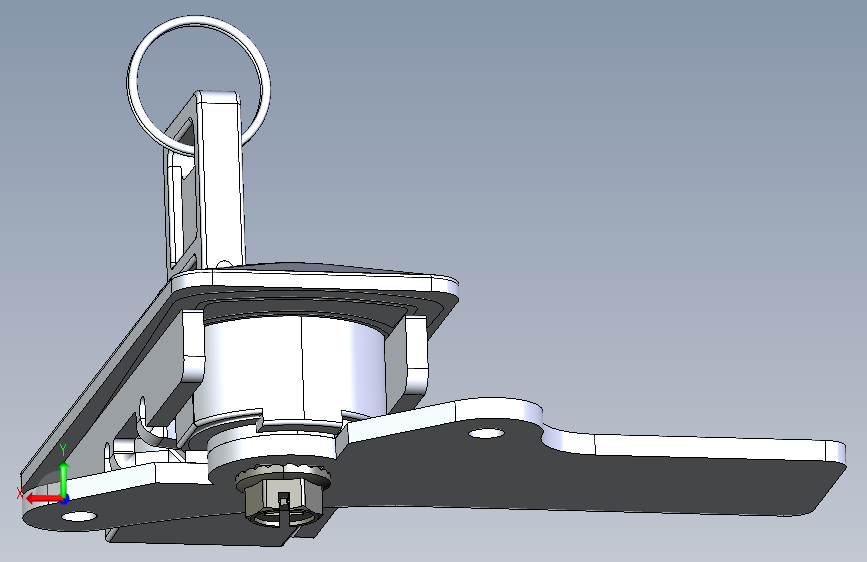867x562 pixels.
Task: Select the hex nut under the lock cylinder
Action: [x=283, y=495]
